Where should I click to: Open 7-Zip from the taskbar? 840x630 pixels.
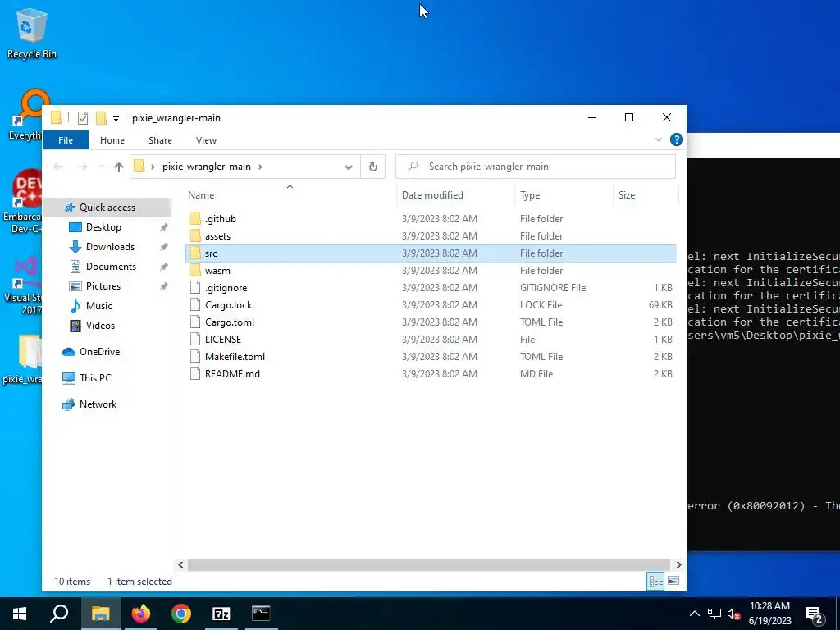point(221,614)
